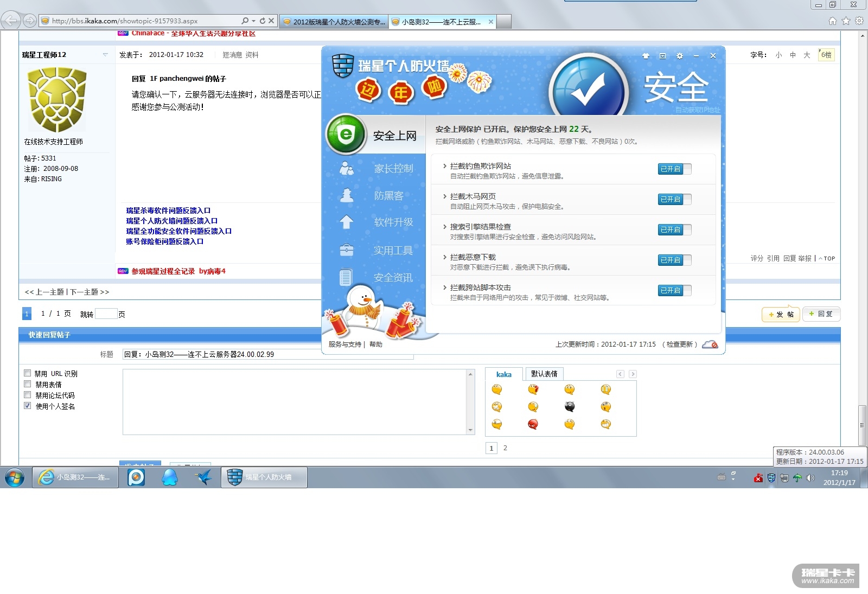Insert the black-faced emoticon
Image resolution: width=868 pixels, height=594 pixels.
pyautogui.click(x=569, y=407)
